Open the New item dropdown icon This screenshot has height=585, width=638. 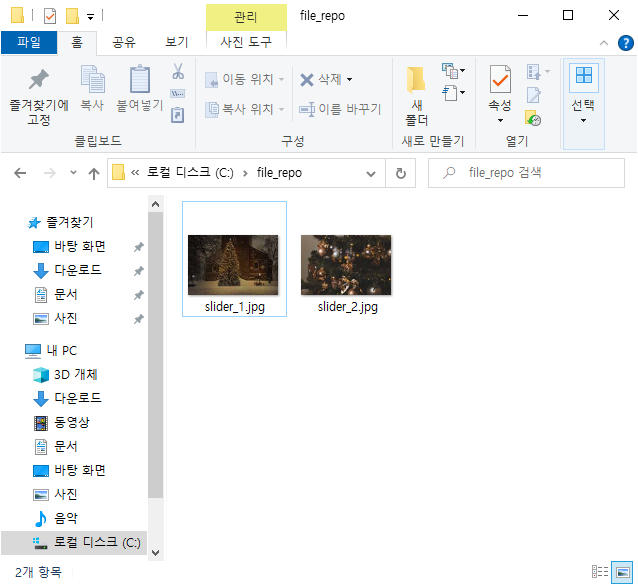(453, 71)
